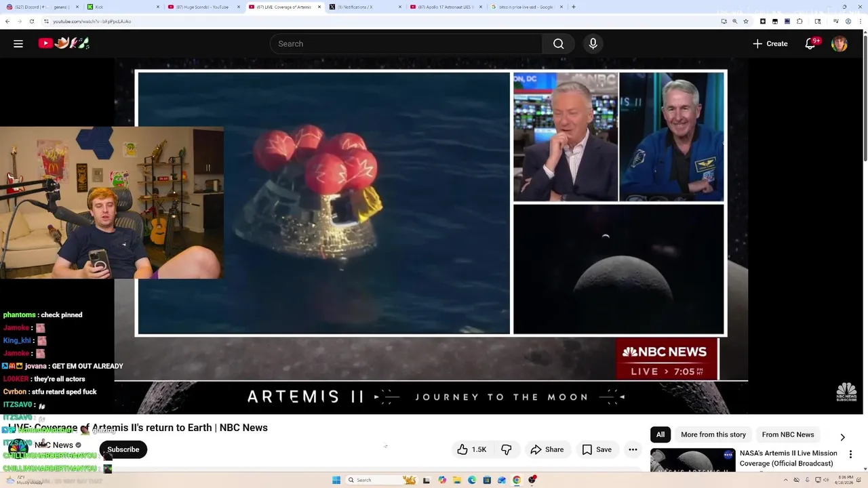This screenshot has height=488, width=868.
Task: Click the Artemis II video player
Action: click(431, 236)
